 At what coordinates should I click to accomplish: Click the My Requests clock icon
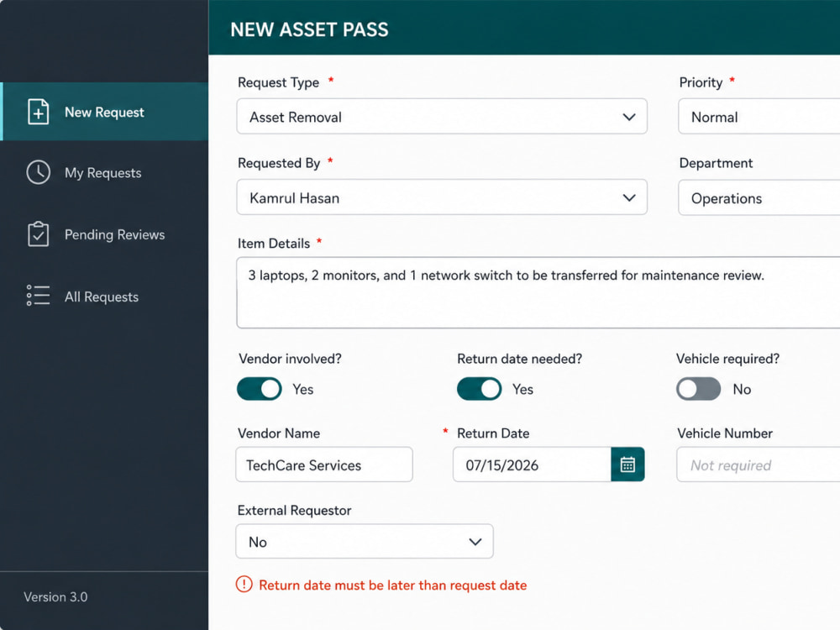click(x=38, y=172)
